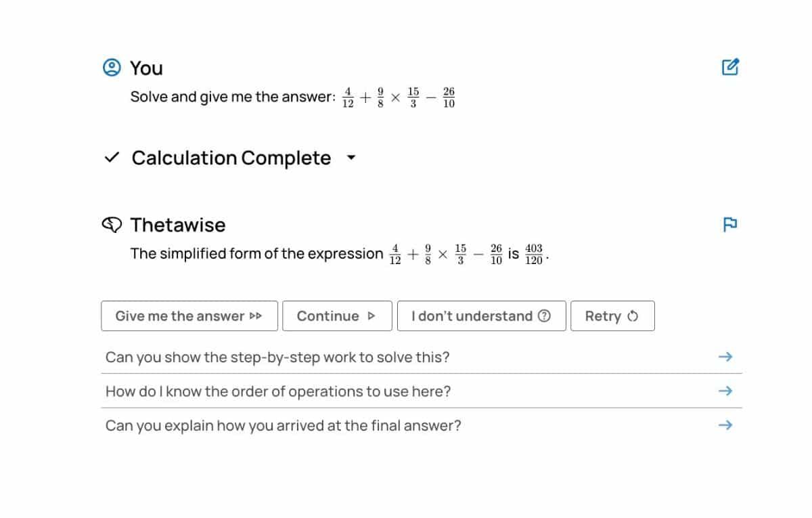Click the I don't understand button
The height and width of the screenshot is (518, 812).
pyautogui.click(x=481, y=316)
